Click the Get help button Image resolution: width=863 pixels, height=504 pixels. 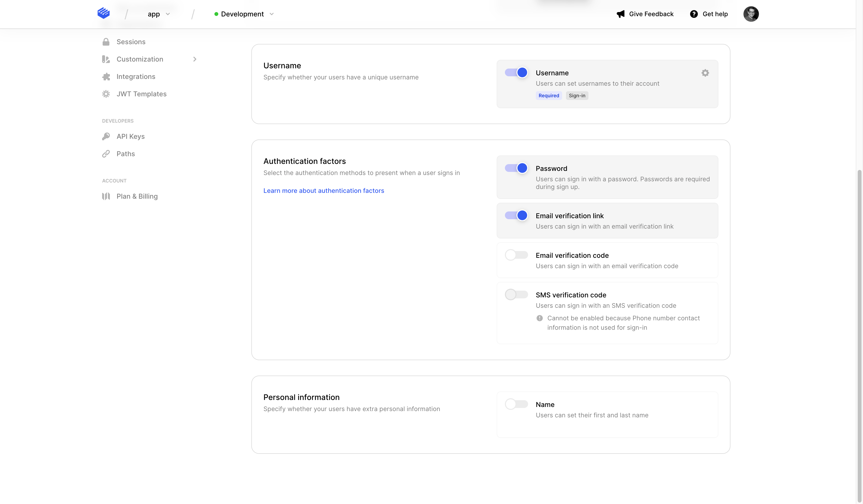(708, 14)
